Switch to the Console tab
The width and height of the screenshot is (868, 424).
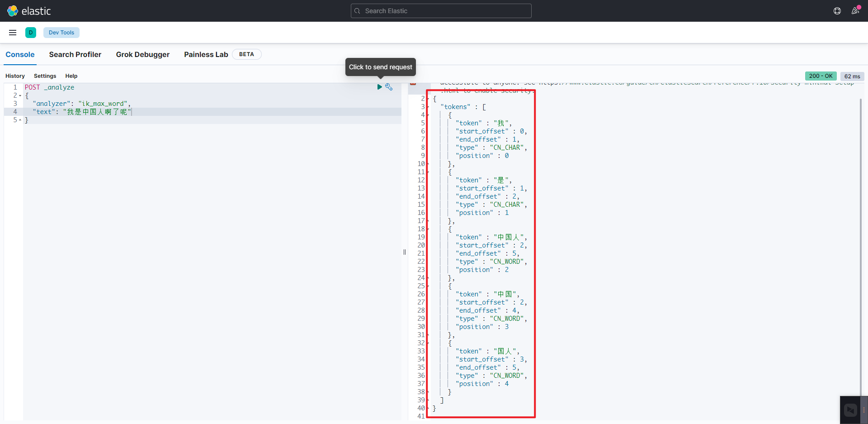20,54
